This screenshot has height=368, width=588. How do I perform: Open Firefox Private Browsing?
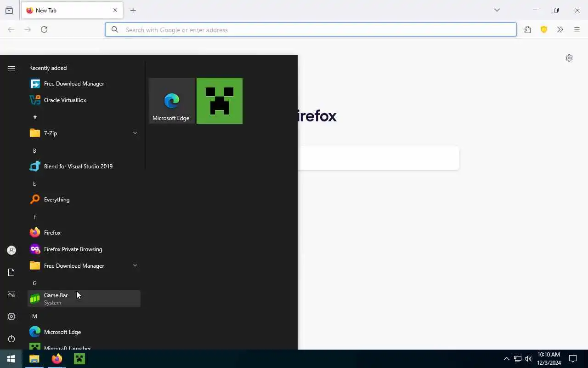(x=84, y=249)
